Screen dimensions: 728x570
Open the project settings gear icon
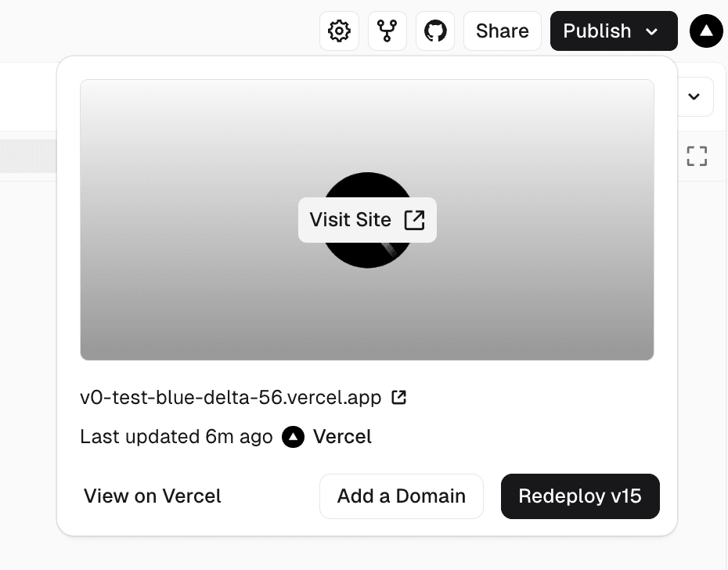[339, 31]
